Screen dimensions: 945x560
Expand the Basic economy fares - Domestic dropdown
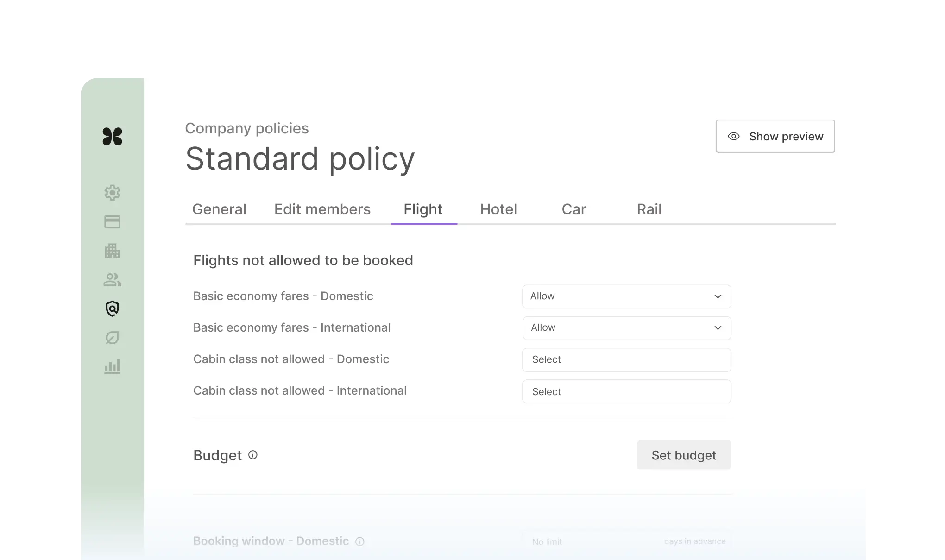pos(626,296)
